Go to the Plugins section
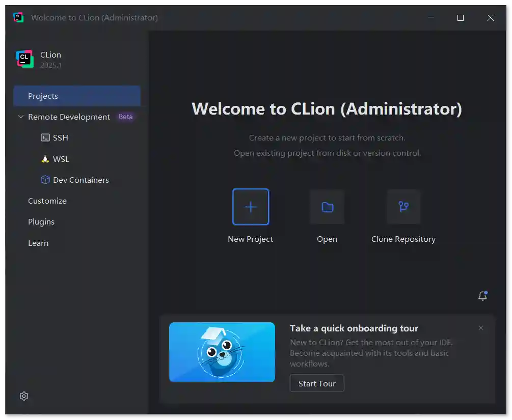 coord(41,222)
